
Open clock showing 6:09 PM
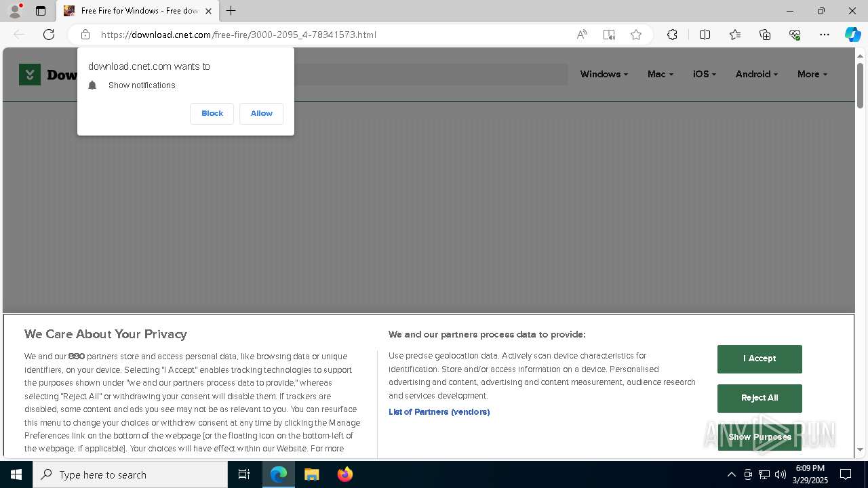click(810, 474)
